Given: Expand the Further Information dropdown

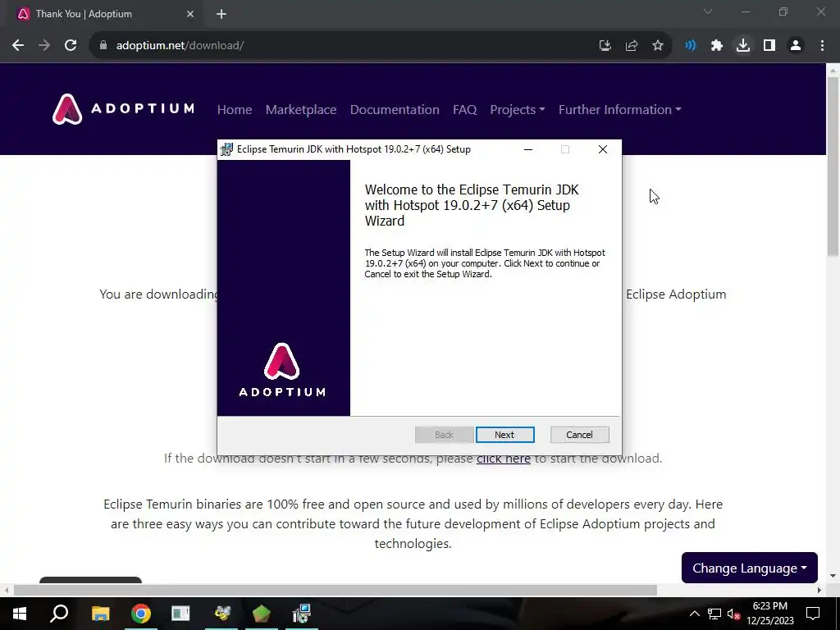Looking at the screenshot, I should [x=620, y=109].
